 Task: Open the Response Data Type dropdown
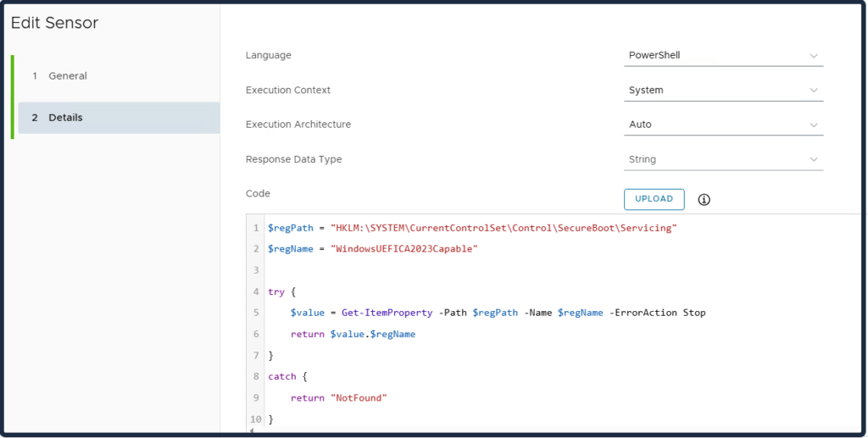723,159
